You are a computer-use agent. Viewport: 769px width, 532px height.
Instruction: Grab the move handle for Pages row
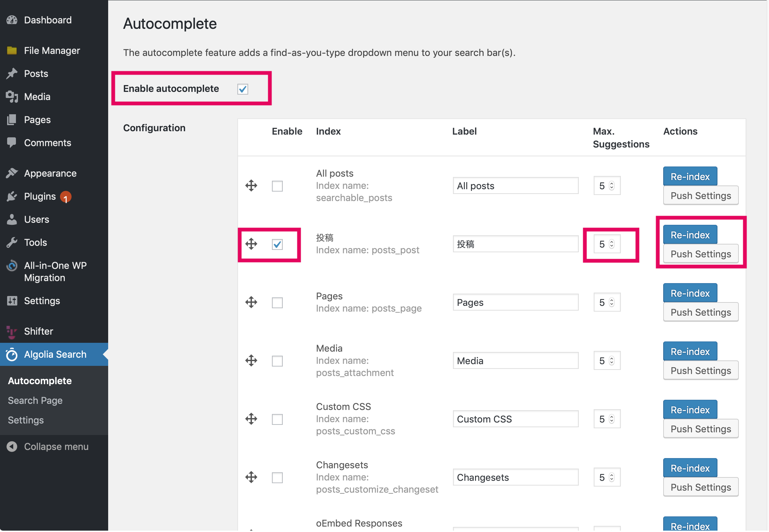click(x=251, y=302)
